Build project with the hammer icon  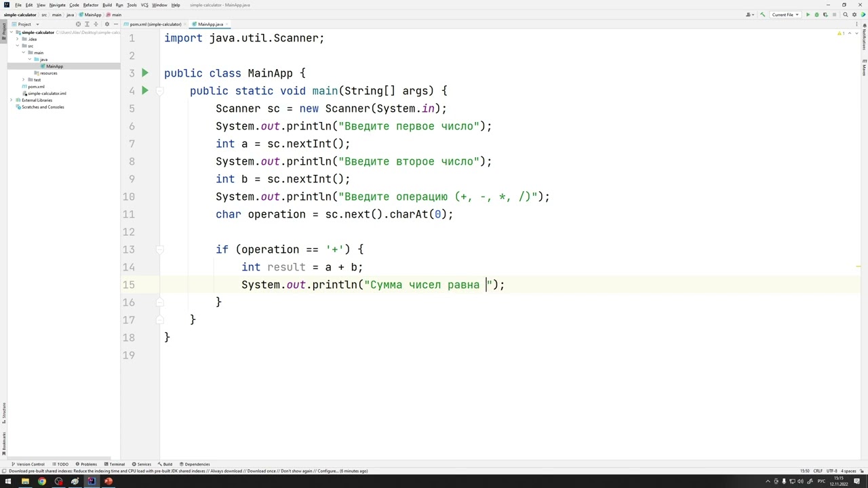coord(763,14)
